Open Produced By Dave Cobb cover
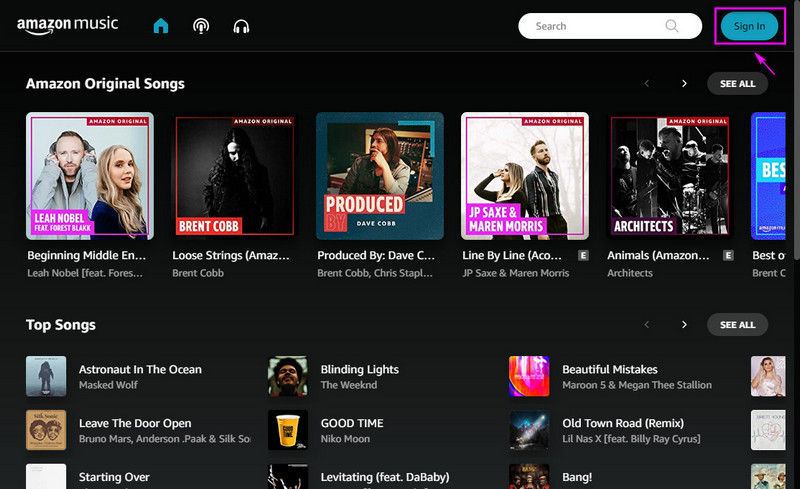Image resolution: width=800 pixels, height=489 pixels. pos(380,176)
